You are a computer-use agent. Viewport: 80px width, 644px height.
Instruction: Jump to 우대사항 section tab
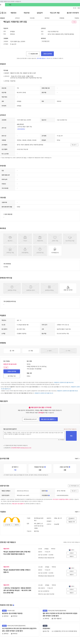pos(32,18)
